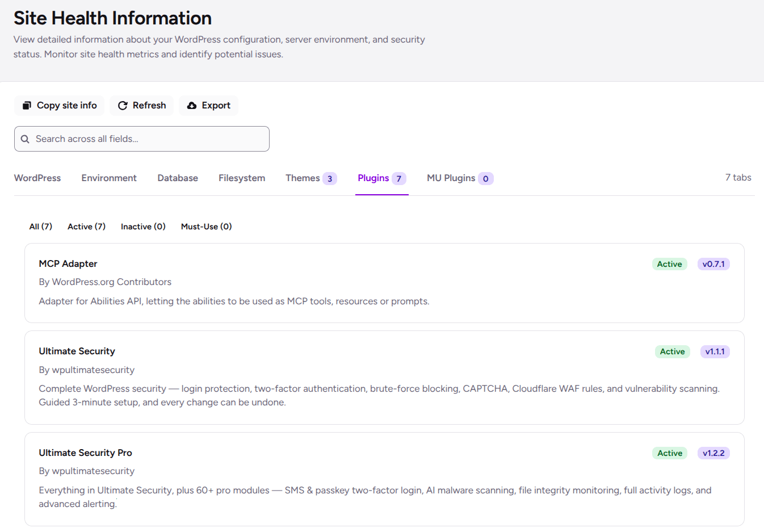Click the v1.2.2 version badge
This screenshot has width=764, height=532.
click(x=713, y=453)
